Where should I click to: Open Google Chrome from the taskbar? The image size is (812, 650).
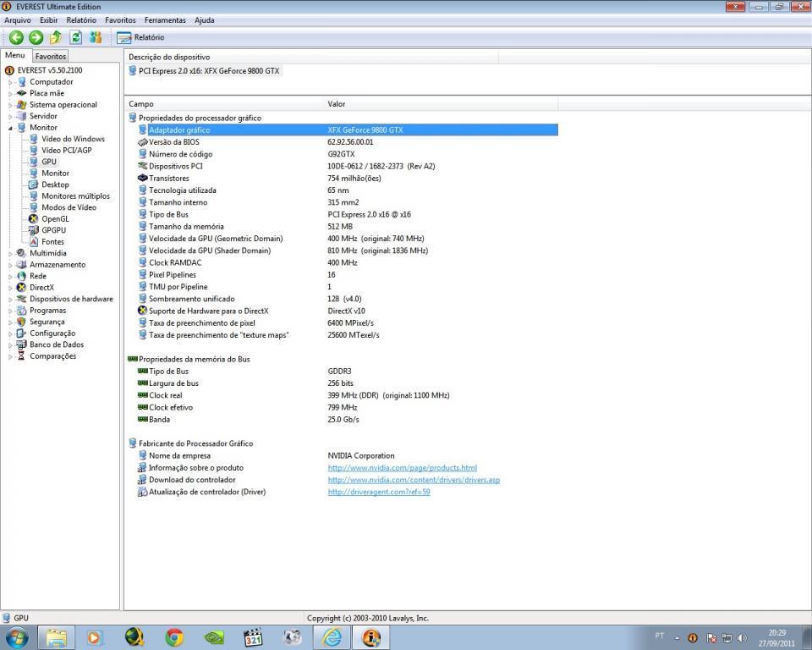click(x=174, y=637)
